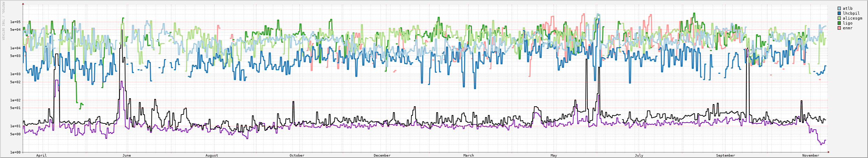868x158 pixels.
Task: Select the ligo legend label
Action: (847, 23)
